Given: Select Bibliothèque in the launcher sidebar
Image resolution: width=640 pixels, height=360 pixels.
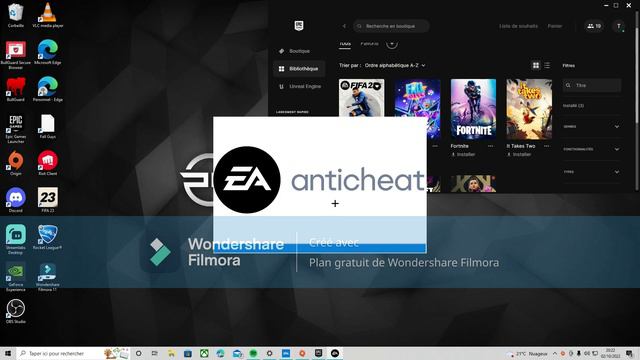Looking at the screenshot, I should point(299,69).
